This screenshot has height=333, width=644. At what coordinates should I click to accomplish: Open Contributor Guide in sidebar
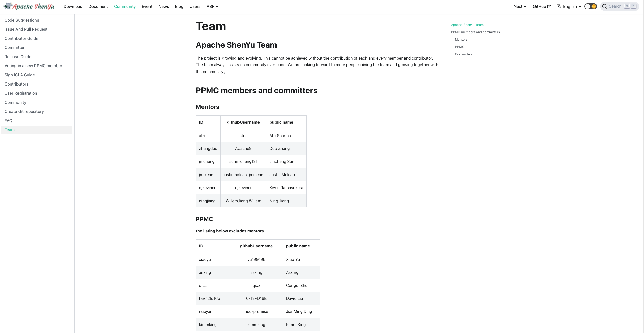point(22,38)
